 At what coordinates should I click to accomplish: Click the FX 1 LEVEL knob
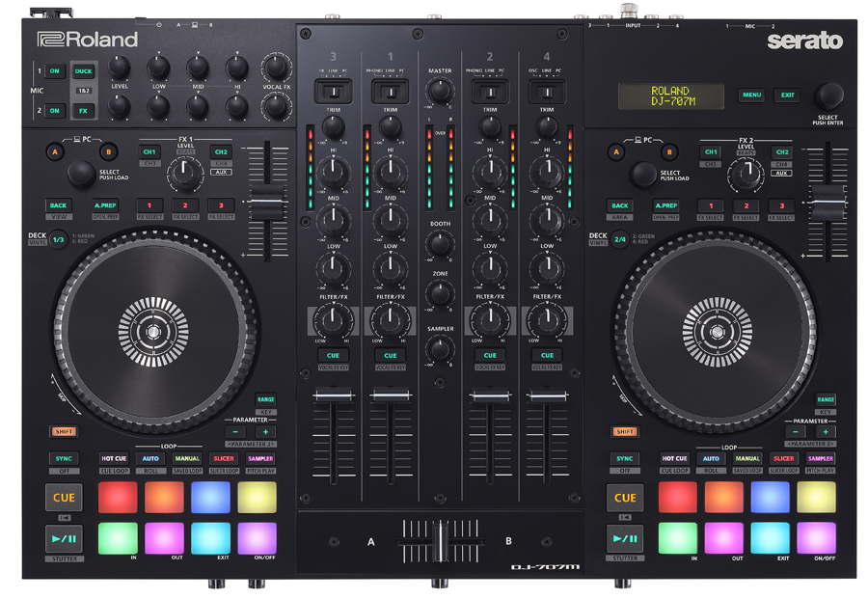click(185, 172)
